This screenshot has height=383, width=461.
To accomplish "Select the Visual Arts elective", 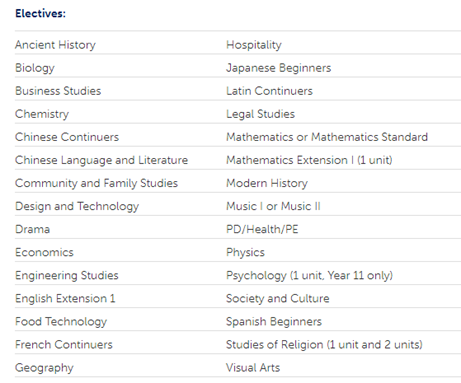I will click(253, 368).
